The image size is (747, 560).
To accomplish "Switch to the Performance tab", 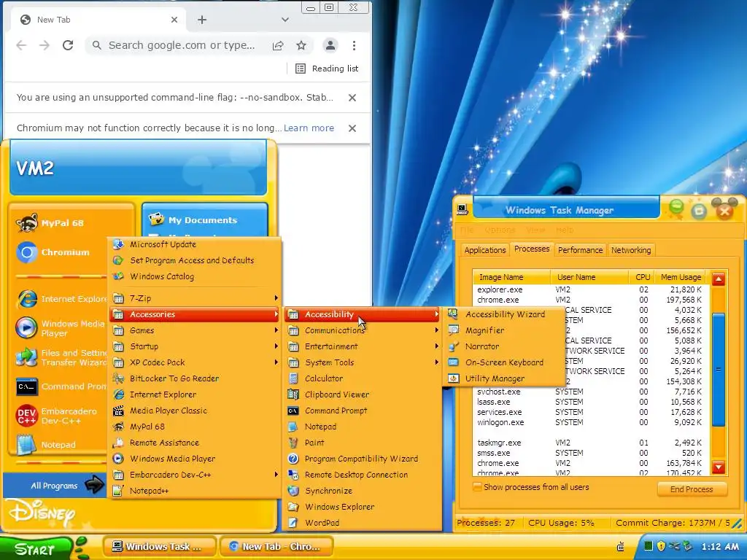I will [580, 250].
